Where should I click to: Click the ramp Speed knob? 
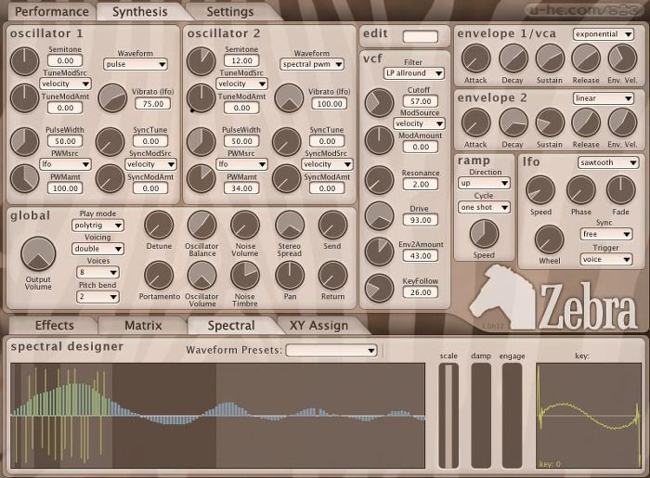point(484,233)
